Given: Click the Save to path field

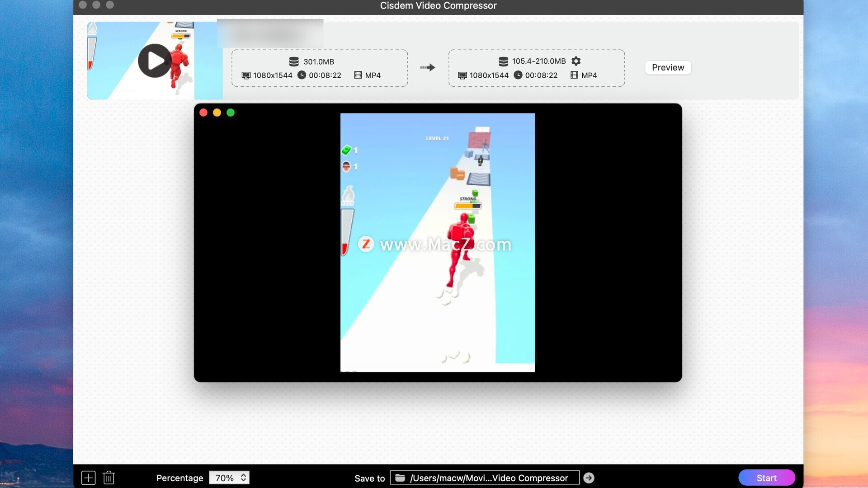Looking at the screenshot, I should (x=488, y=478).
